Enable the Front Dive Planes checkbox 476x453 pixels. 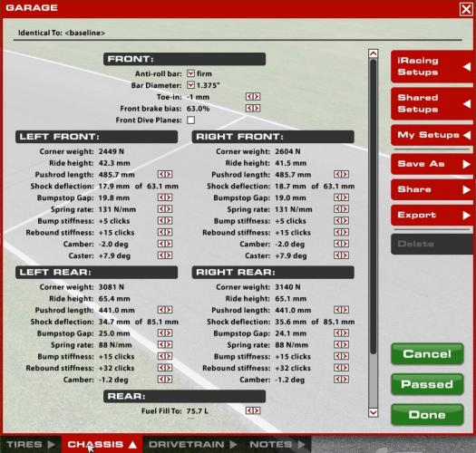pos(191,120)
